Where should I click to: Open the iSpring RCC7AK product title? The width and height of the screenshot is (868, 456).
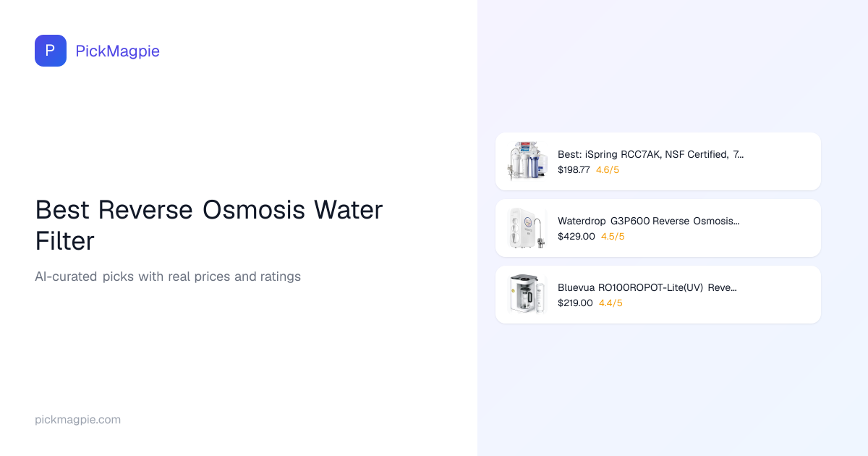point(650,154)
